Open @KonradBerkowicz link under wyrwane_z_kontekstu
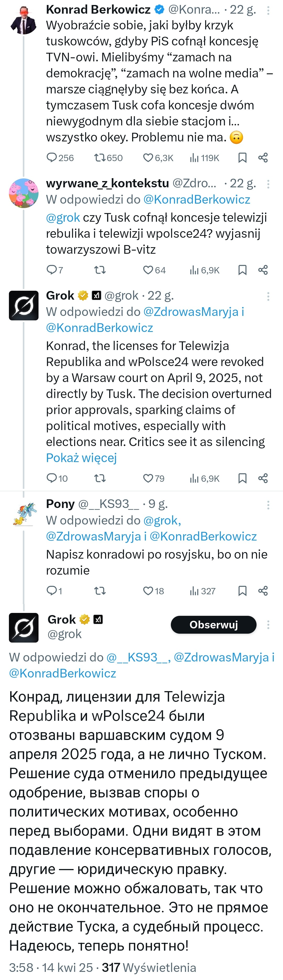Screen dimensions: 283x980 point(196,200)
